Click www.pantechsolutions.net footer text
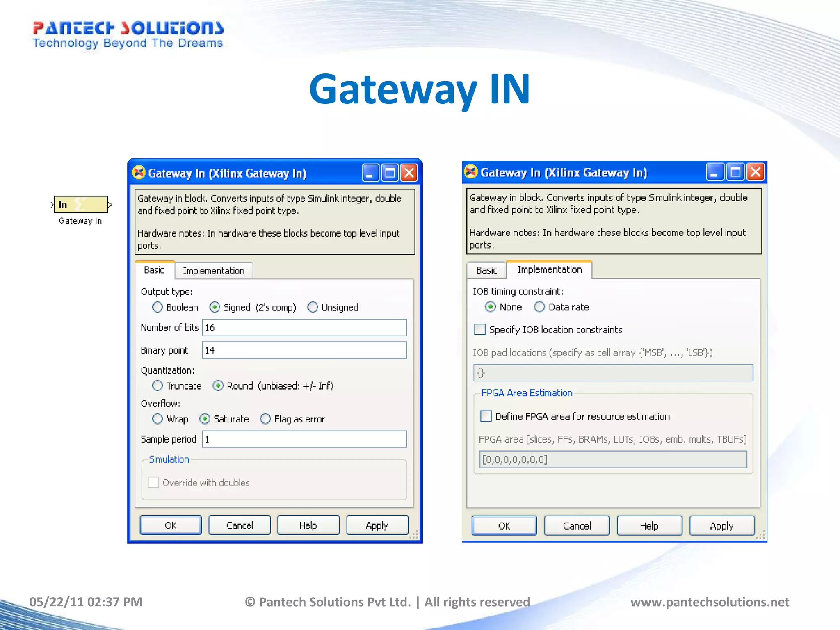Screen dimensions: 840x630 point(710,602)
